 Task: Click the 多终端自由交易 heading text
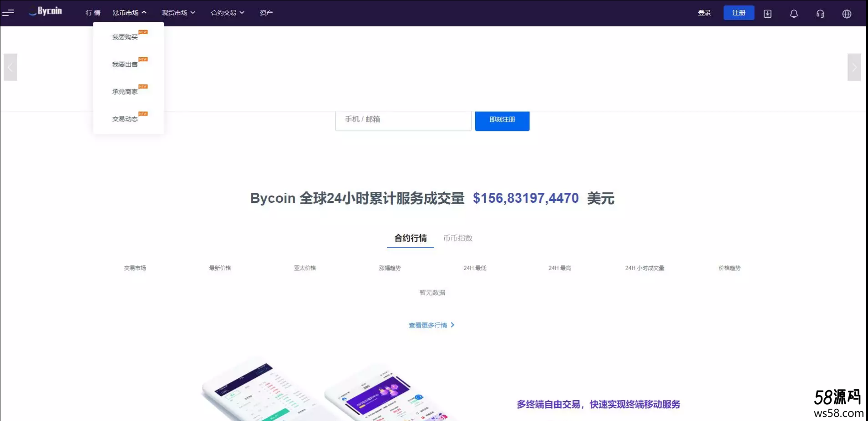(x=599, y=404)
